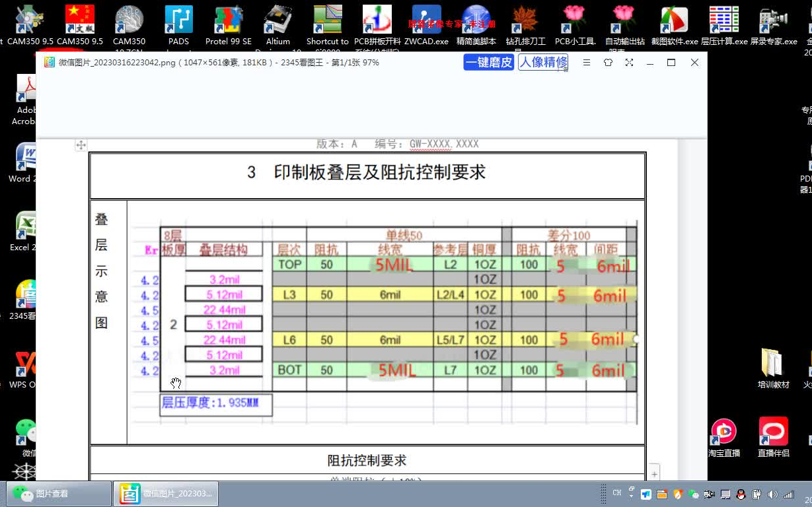The height and width of the screenshot is (507, 812).
Task: Toggle the network status tray icon
Action: (790, 494)
